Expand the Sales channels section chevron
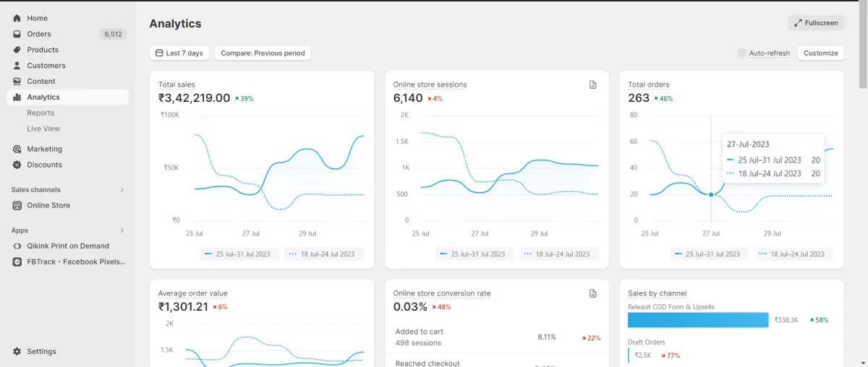The width and height of the screenshot is (868, 367). [122, 190]
